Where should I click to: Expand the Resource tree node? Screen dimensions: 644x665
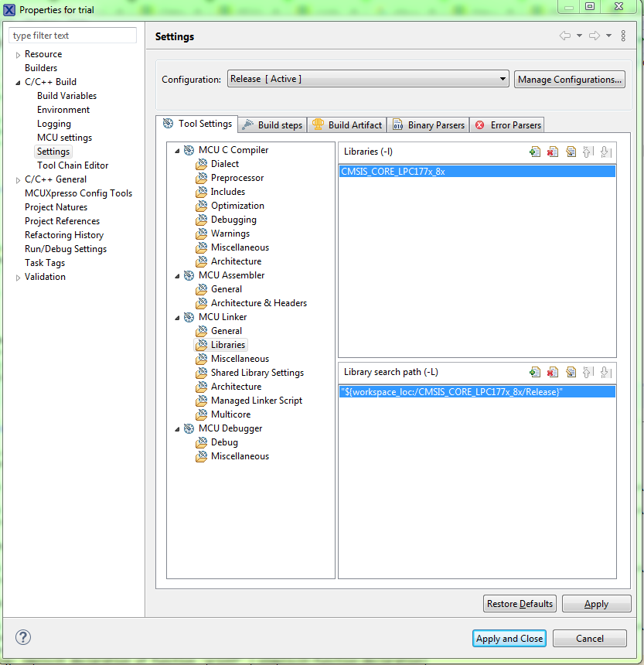(x=18, y=55)
